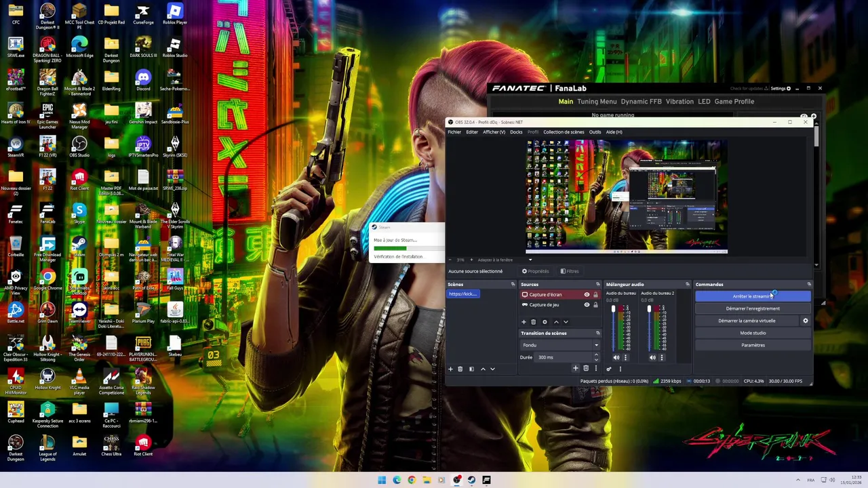Open Propriétés of the selected source
The width and height of the screenshot is (868, 488).
[536, 271]
